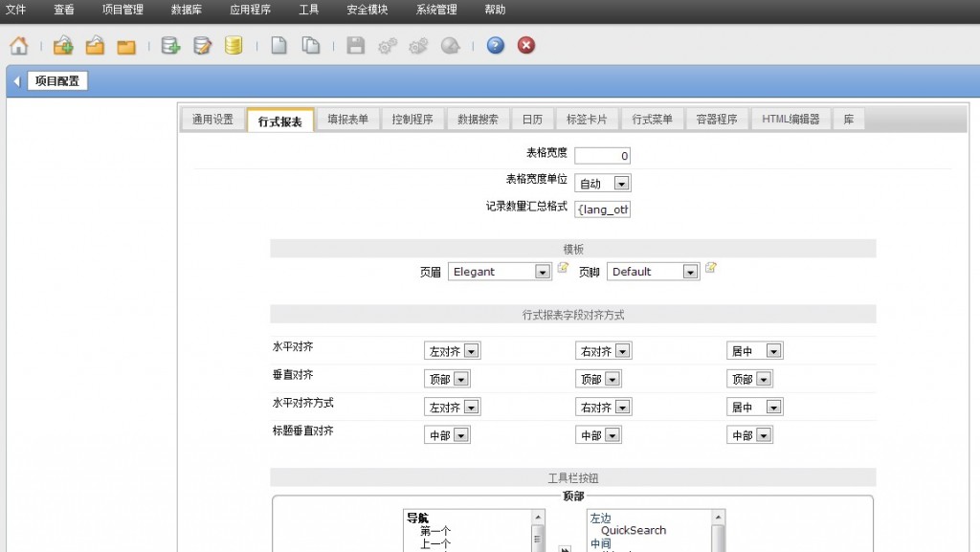Click the floppy disk Save icon
Viewport: 980px width, 552px height.
356,46
